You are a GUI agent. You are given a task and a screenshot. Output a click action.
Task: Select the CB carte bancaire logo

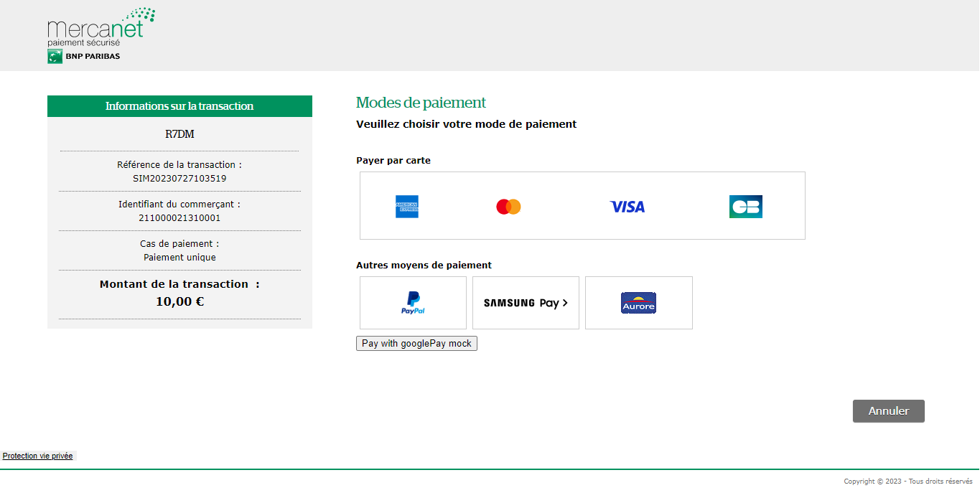coord(745,207)
